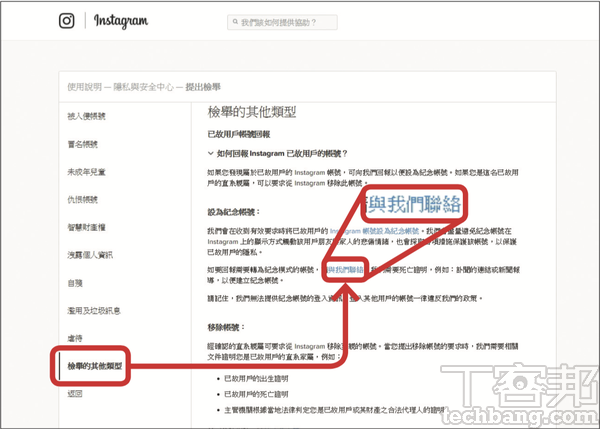
Task: Click sidebar item 返回
Action: click(75, 393)
